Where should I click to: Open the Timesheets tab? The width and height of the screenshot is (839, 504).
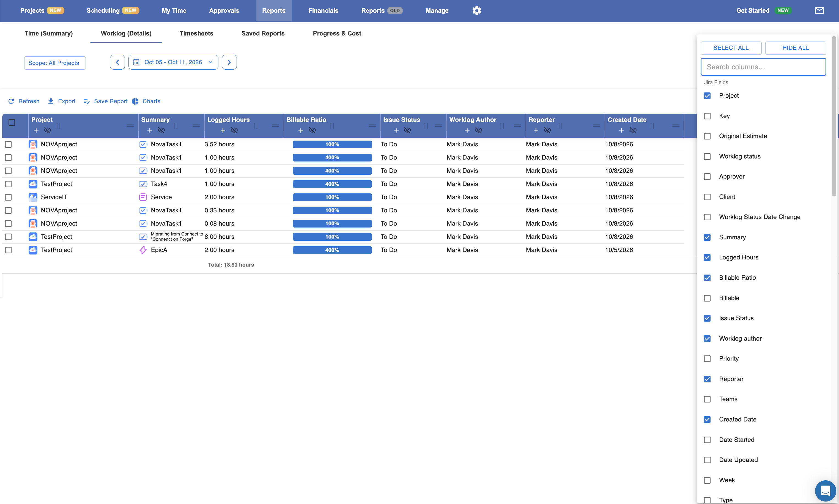[196, 33]
